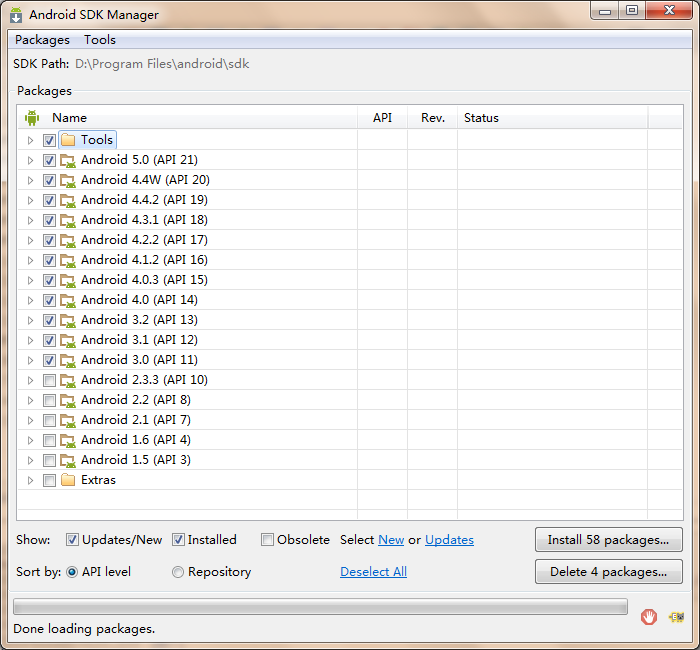
Task: Click the Android 2.1 (API 7) platform icon
Action: coord(68,421)
